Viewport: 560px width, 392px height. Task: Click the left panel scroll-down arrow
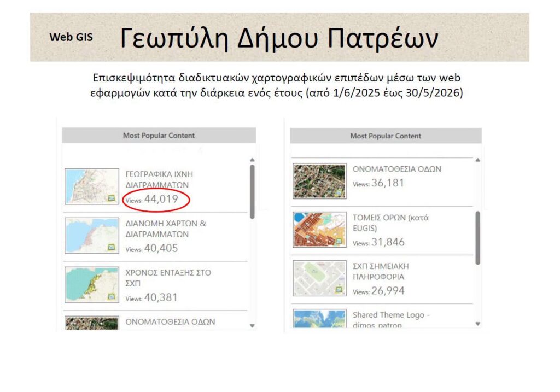[x=252, y=326]
